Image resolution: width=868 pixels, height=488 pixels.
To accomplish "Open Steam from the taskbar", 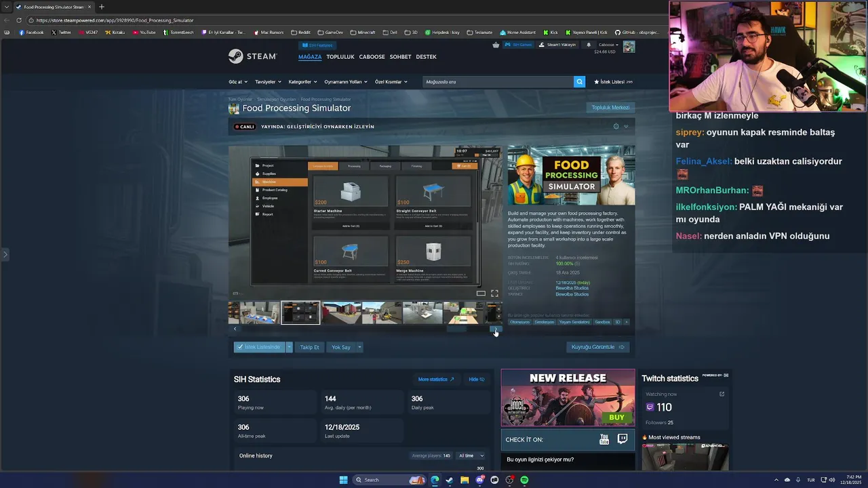I will coord(449,480).
